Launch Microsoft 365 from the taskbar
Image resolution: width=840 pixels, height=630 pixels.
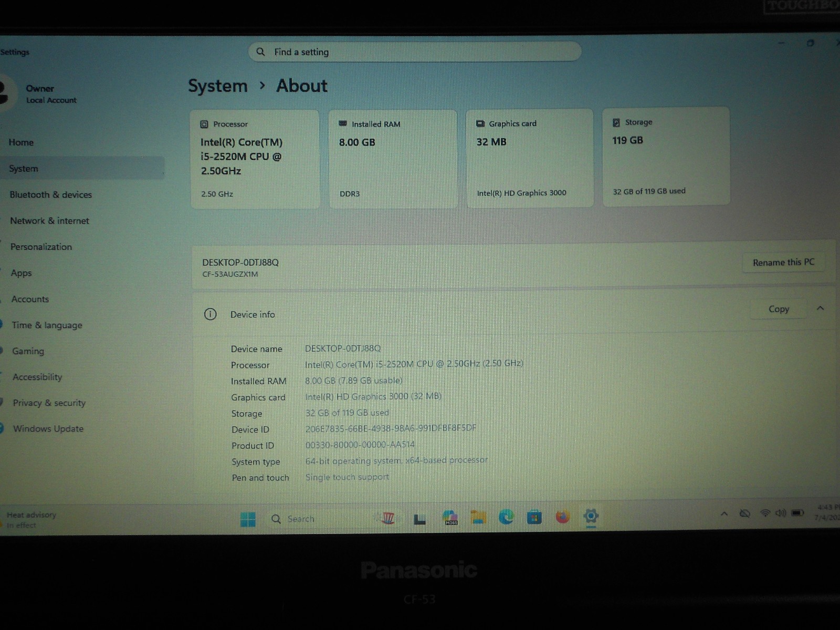coord(450,518)
